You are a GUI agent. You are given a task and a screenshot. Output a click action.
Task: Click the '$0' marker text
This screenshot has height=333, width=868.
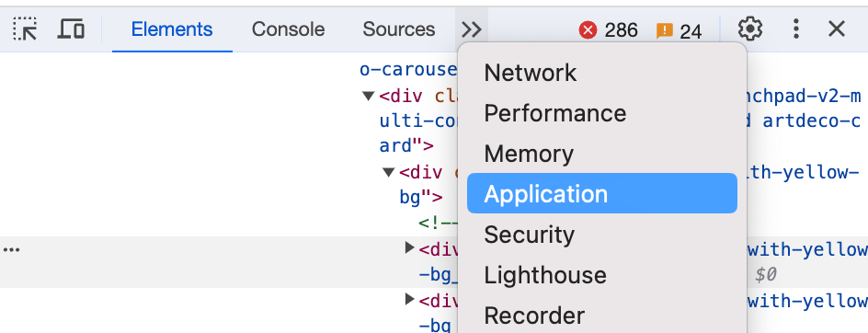[766, 274]
